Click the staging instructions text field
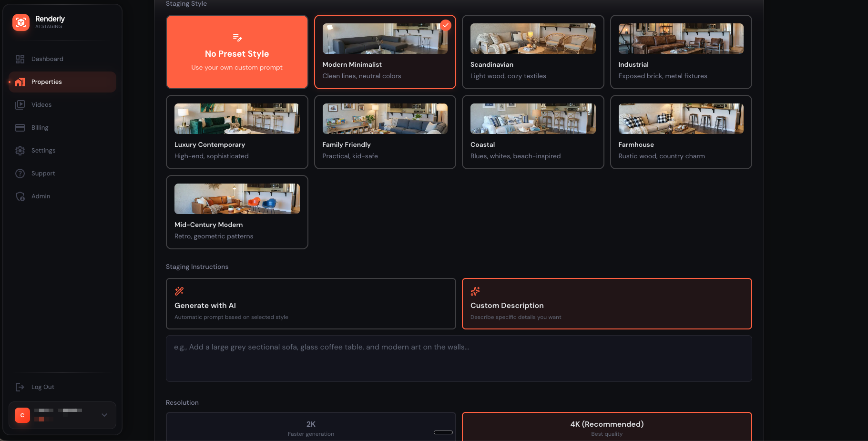Screen dimensions: 868x441 tap(459, 358)
